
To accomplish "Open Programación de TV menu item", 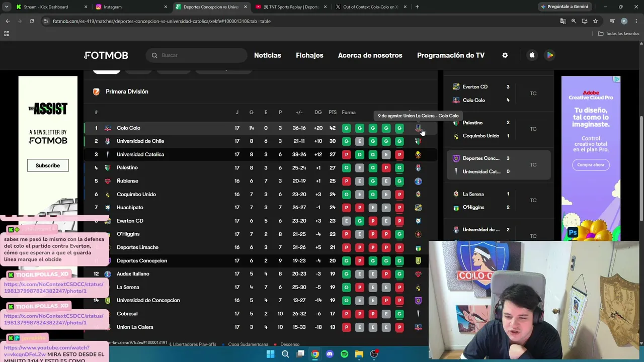I will [x=451, y=55].
